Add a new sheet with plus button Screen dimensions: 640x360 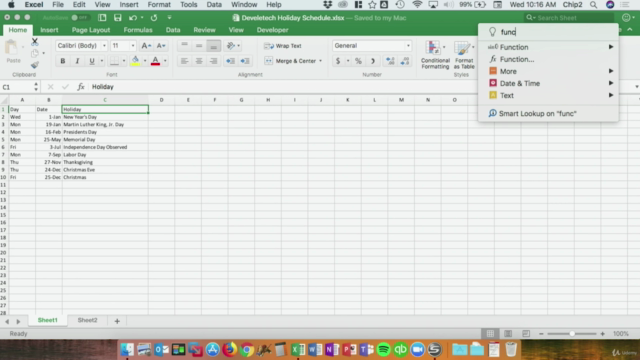pos(117,321)
